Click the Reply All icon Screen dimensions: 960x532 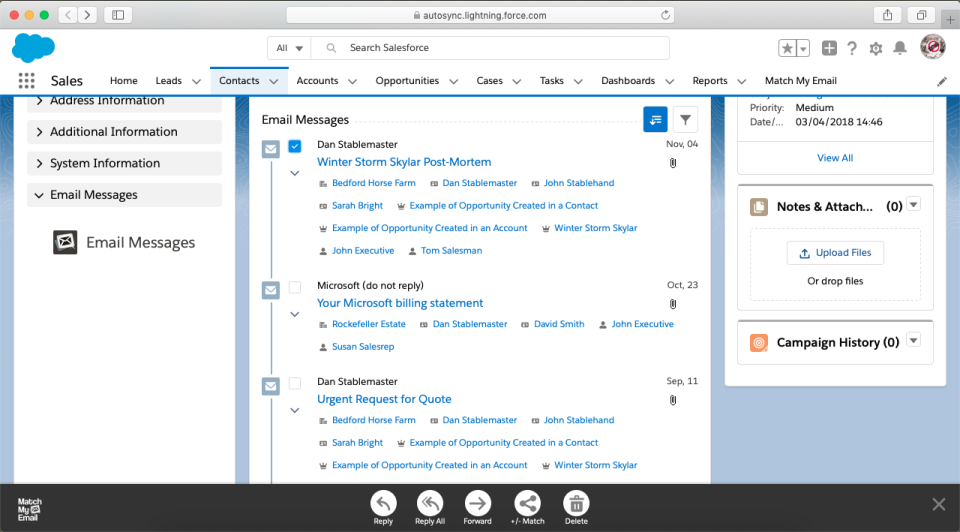click(x=430, y=503)
